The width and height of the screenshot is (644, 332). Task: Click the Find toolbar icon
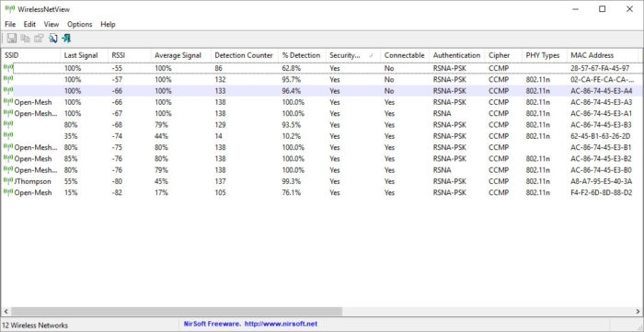tap(53, 39)
